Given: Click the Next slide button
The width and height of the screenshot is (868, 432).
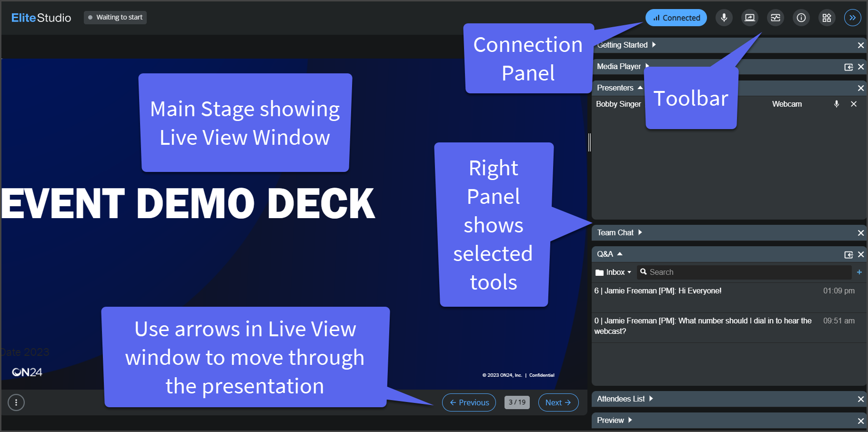Looking at the screenshot, I should tap(558, 402).
